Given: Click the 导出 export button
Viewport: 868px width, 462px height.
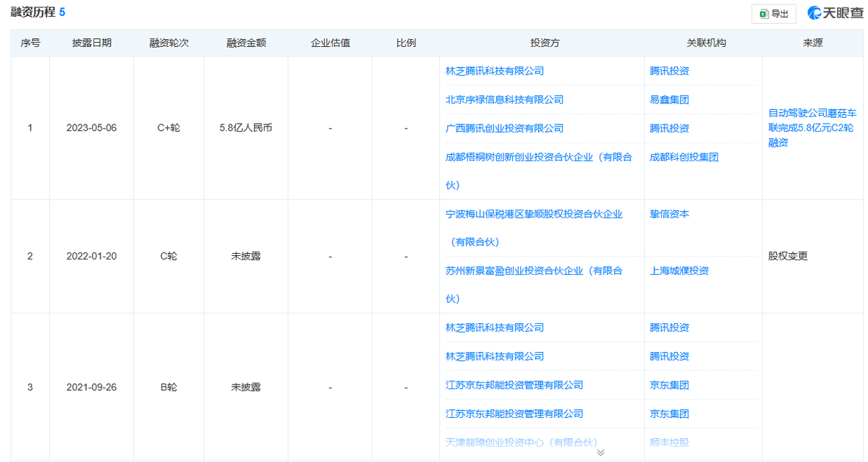Looking at the screenshot, I should (x=773, y=14).
